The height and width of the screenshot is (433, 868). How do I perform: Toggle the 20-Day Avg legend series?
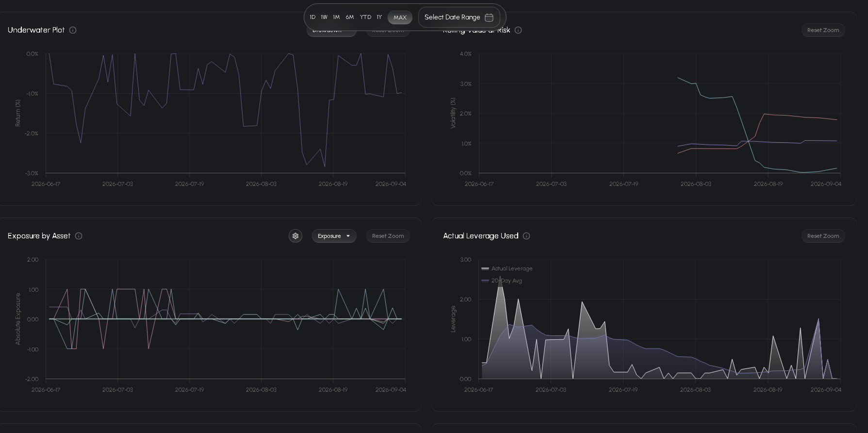click(x=502, y=281)
